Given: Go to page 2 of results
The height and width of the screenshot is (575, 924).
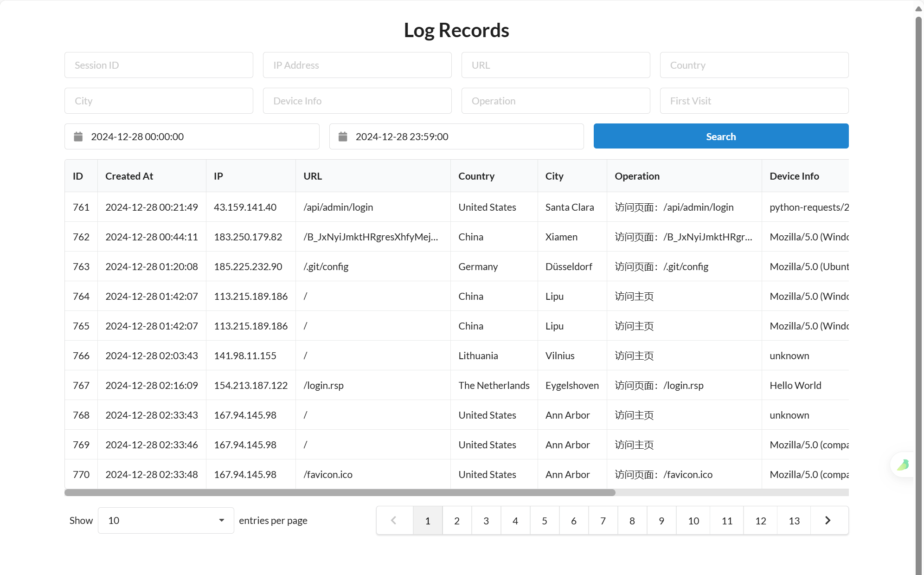Looking at the screenshot, I should click(x=457, y=520).
